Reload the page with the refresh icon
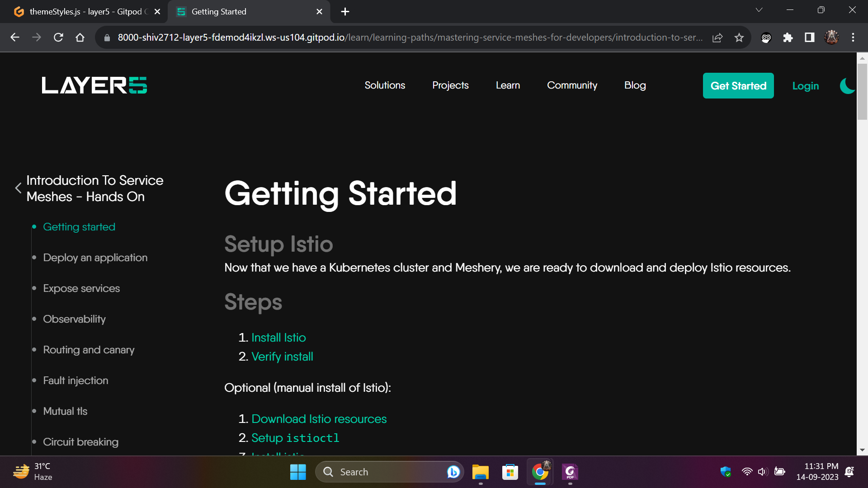Viewport: 868px width, 488px height. (x=58, y=38)
